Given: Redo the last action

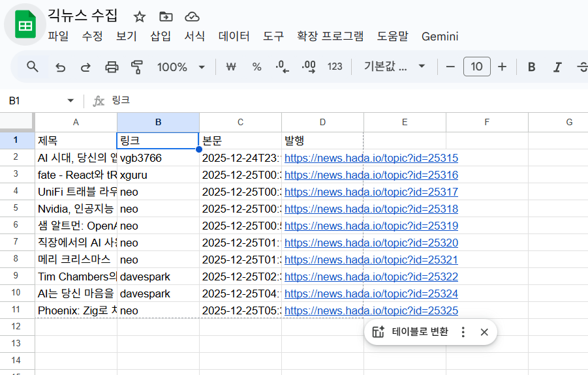Looking at the screenshot, I should [x=85, y=67].
